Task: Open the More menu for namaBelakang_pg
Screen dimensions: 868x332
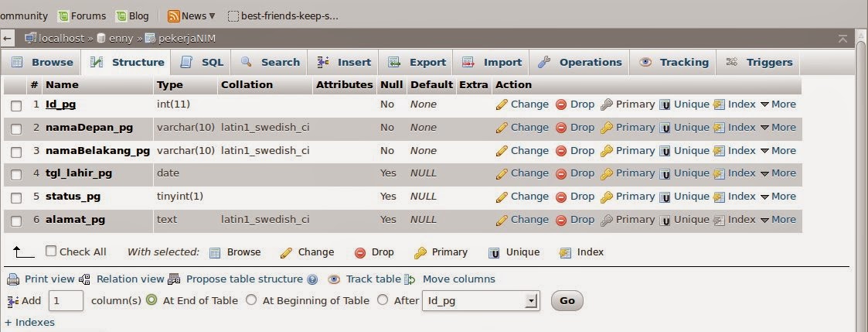Action: [x=778, y=151]
